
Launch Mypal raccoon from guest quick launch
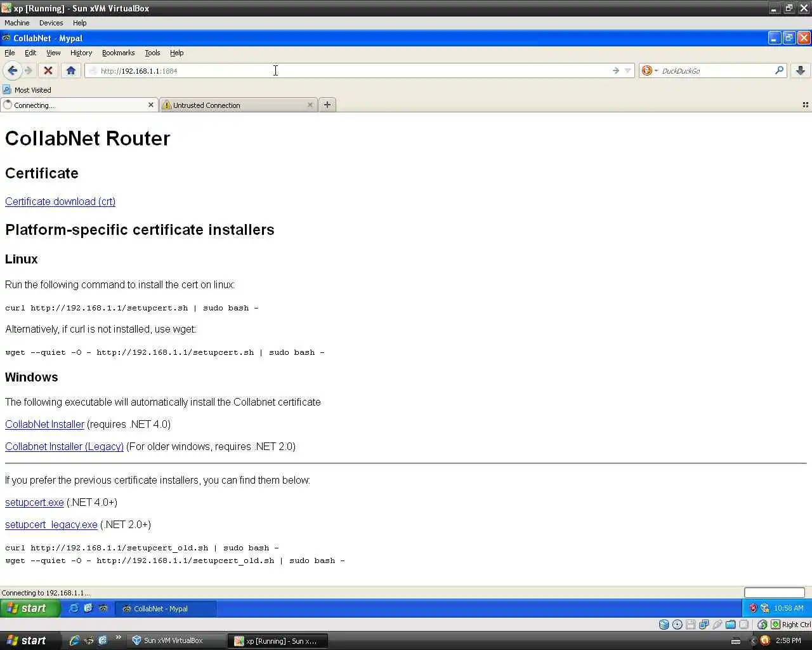pyautogui.click(x=103, y=608)
